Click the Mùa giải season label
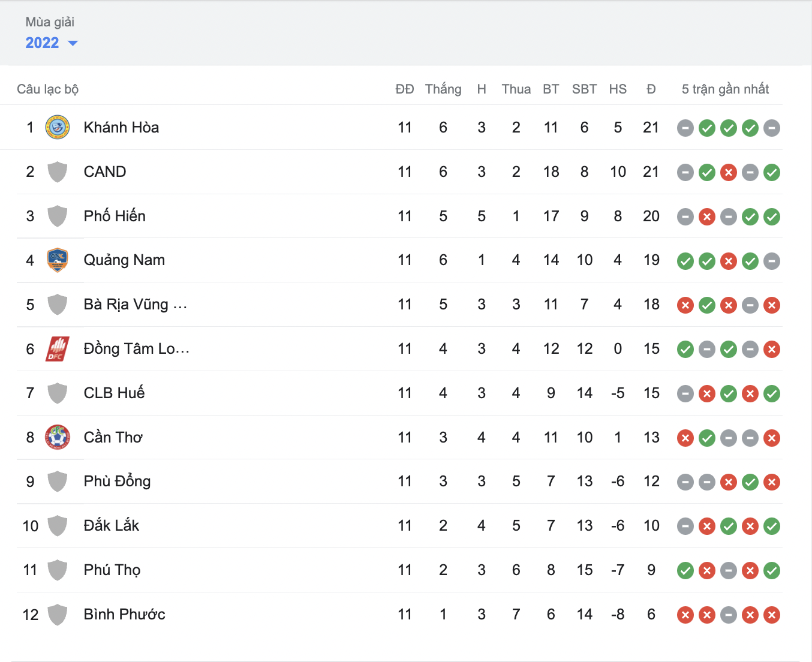Screen dimensions: 812x662 [x=50, y=22]
